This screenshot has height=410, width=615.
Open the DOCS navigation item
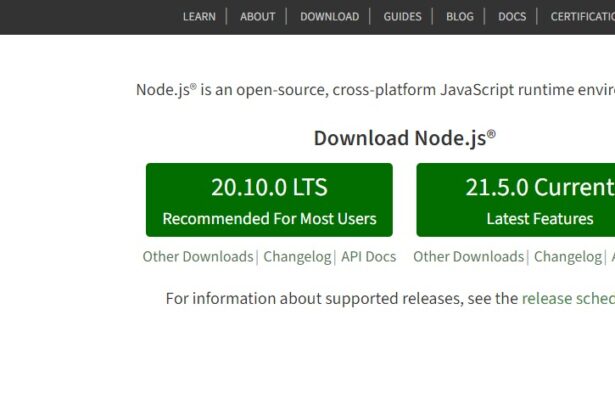[512, 16]
